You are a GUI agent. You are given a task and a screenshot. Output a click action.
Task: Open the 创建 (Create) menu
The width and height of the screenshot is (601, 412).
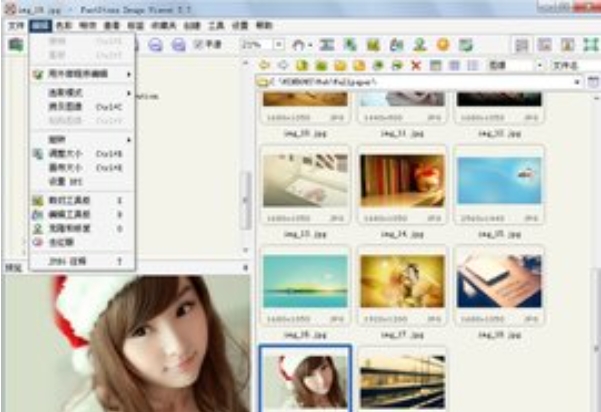[x=192, y=26]
